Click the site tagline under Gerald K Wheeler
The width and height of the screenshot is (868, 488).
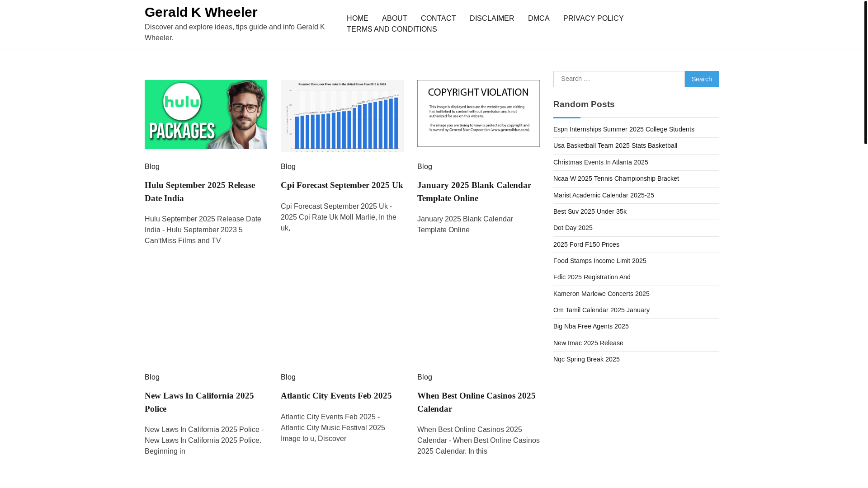point(235,33)
